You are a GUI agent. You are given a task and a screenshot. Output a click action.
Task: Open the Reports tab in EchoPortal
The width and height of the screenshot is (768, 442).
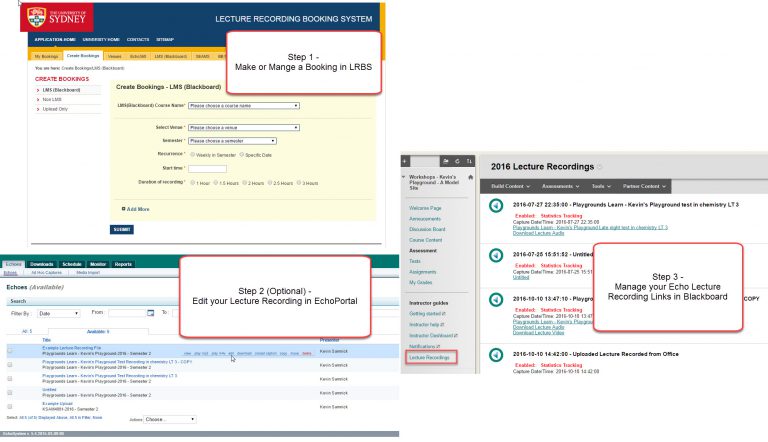[x=123, y=264]
